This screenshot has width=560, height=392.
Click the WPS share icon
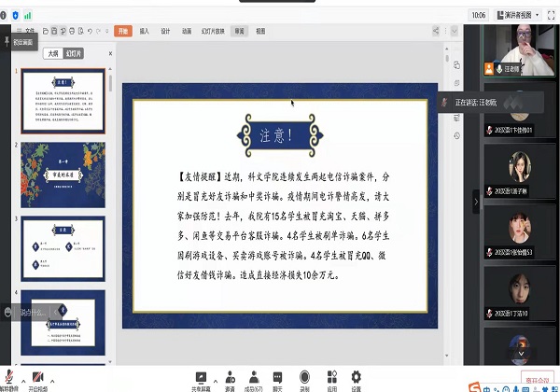(436, 31)
